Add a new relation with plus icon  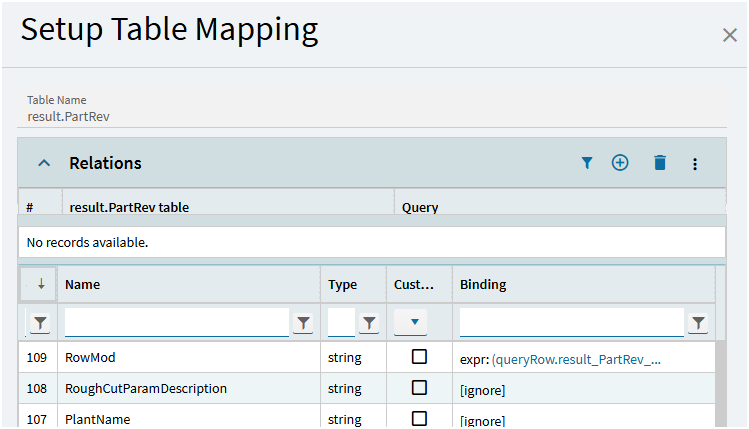click(x=620, y=163)
